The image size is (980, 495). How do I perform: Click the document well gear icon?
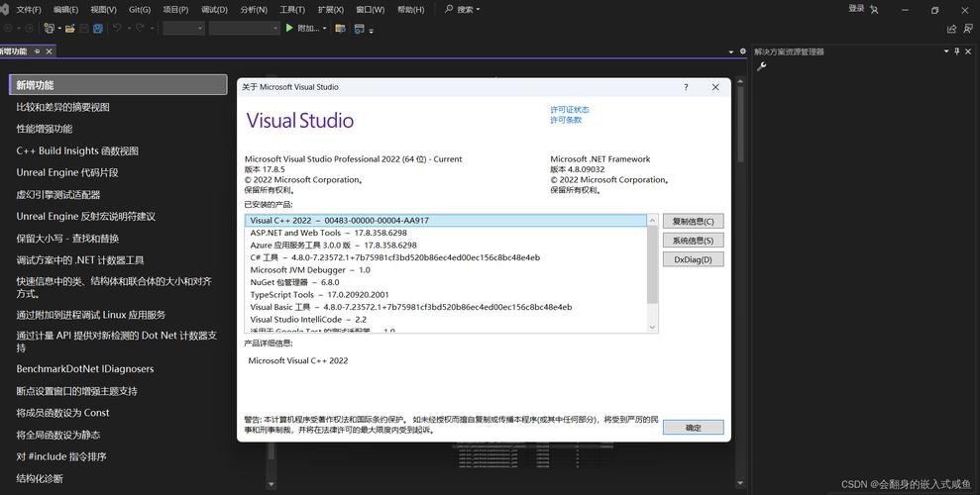[x=742, y=51]
